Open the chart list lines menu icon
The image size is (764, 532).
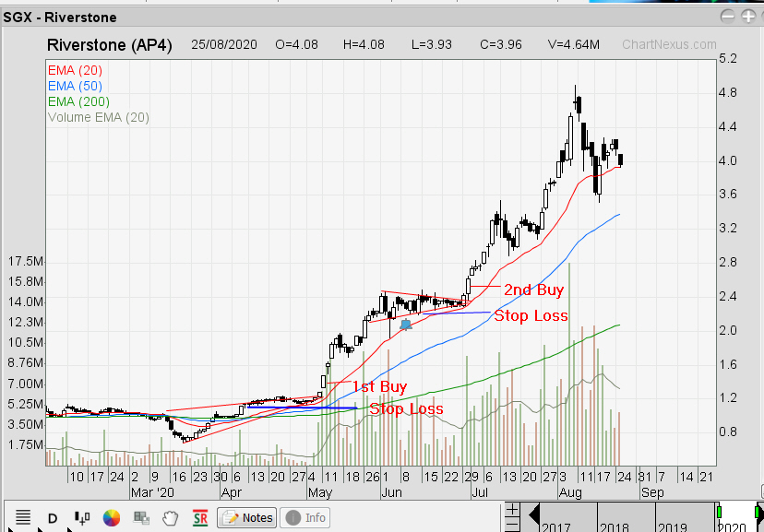(x=23, y=517)
